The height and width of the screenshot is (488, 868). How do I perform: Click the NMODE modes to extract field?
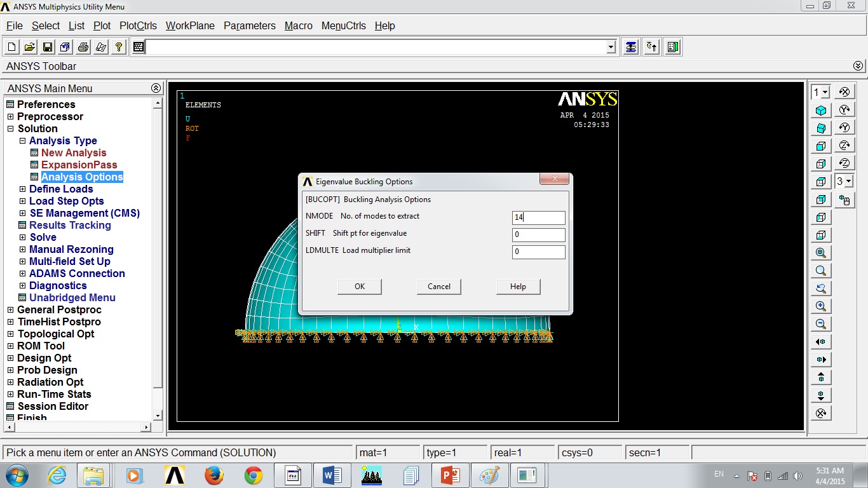tap(539, 217)
